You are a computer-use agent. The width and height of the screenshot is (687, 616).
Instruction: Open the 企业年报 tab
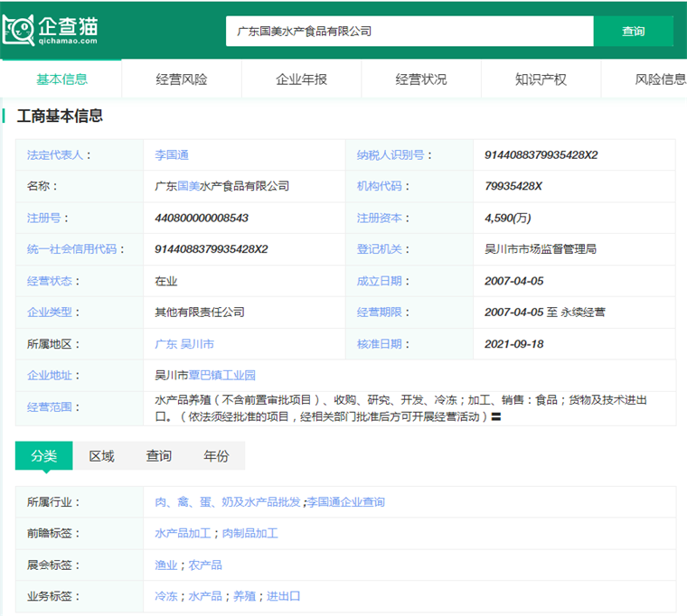pos(301,79)
